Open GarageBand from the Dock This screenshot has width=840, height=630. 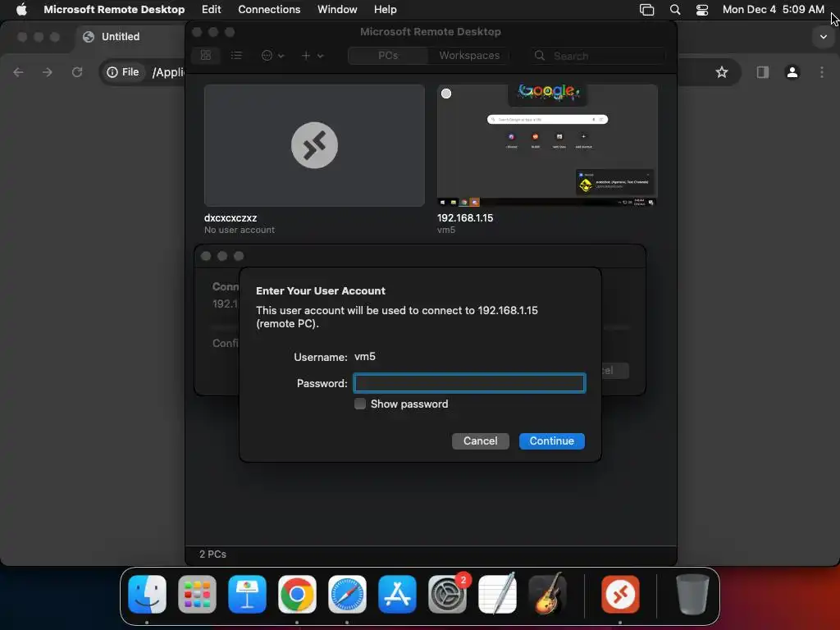[547, 594]
